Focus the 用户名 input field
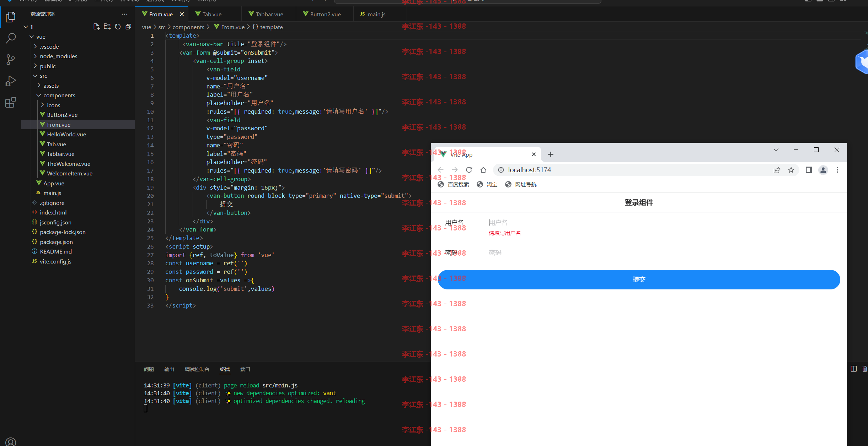The height and width of the screenshot is (446, 868). [660, 222]
